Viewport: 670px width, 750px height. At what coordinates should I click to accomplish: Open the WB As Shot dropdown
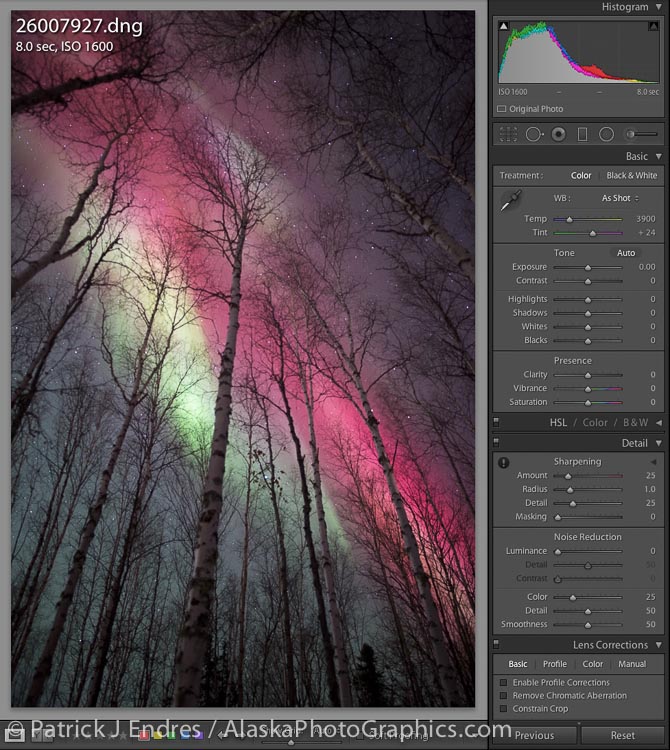(620, 198)
